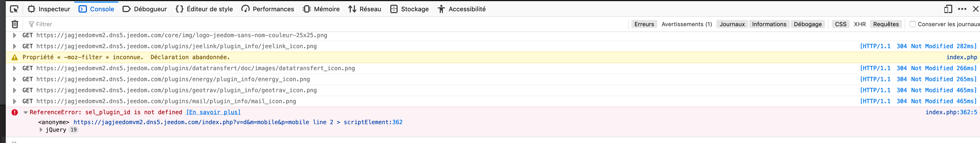Activate the element picker icon
The height and width of the screenshot is (143, 980).
(14, 9)
